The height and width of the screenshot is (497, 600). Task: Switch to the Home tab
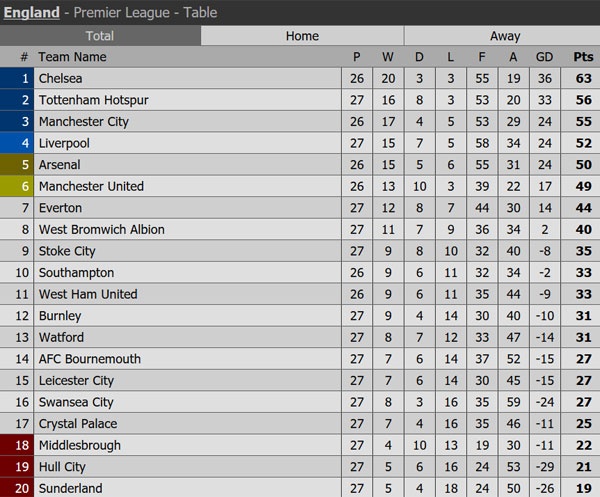pos(302,36)
